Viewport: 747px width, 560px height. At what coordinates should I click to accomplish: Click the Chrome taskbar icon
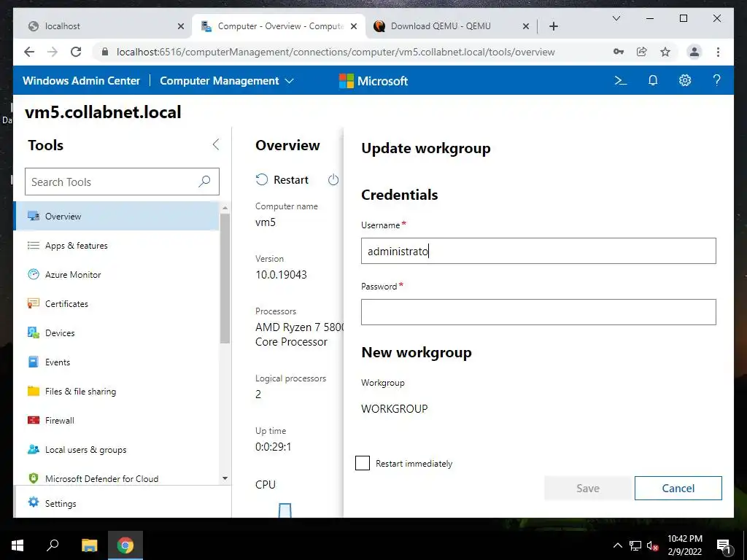tap(125, 545)
